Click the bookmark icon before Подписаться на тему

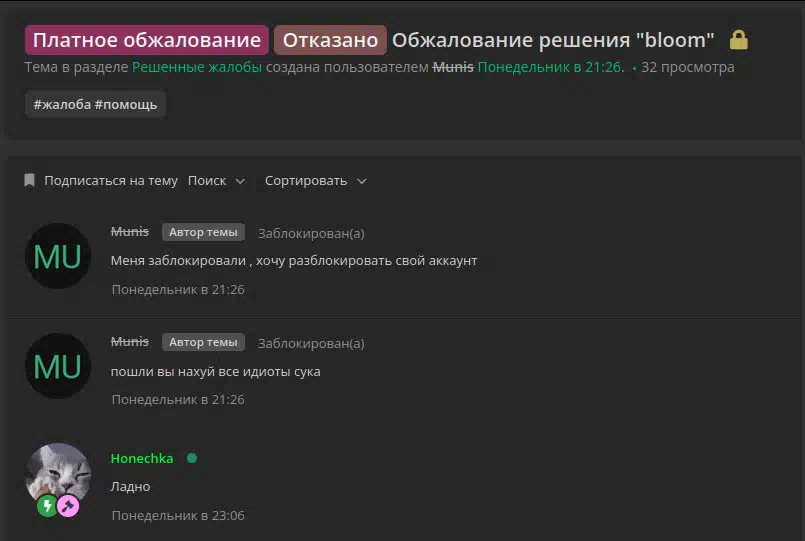point(29,180)
